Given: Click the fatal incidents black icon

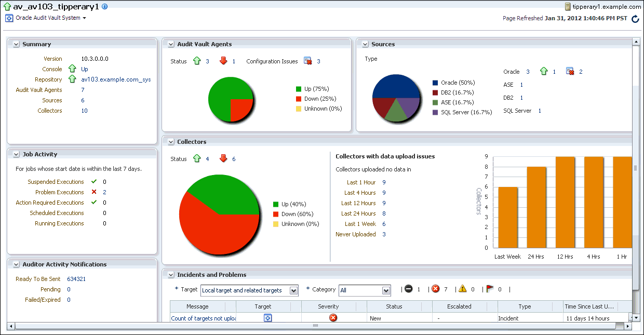Looking at the screenshot, I should 409,289.
